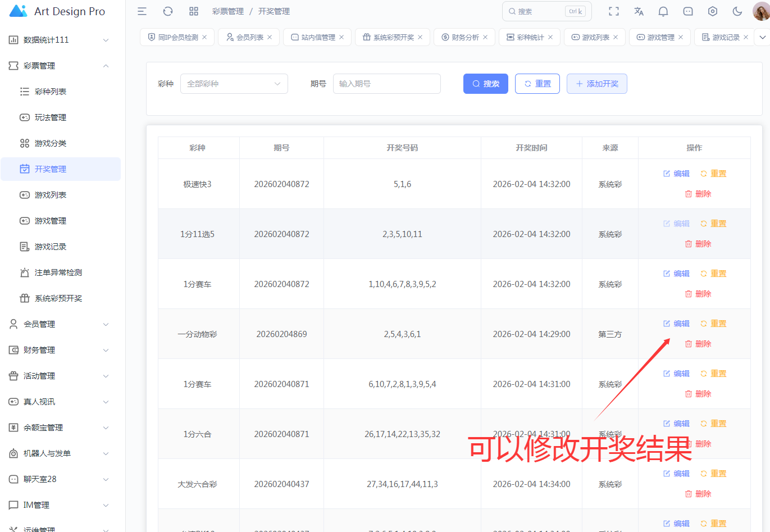
Task: Collapse the sidebar with the menu icon
Action: (x=142, y=11)
